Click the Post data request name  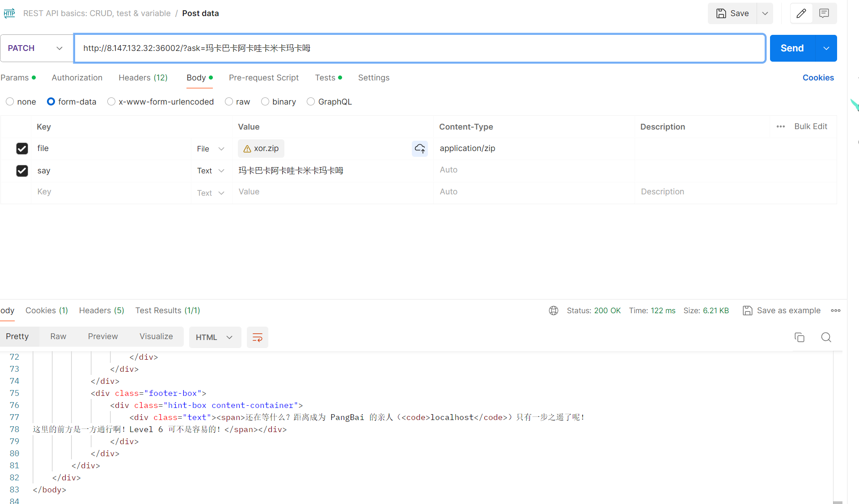(x=200, y=13)
